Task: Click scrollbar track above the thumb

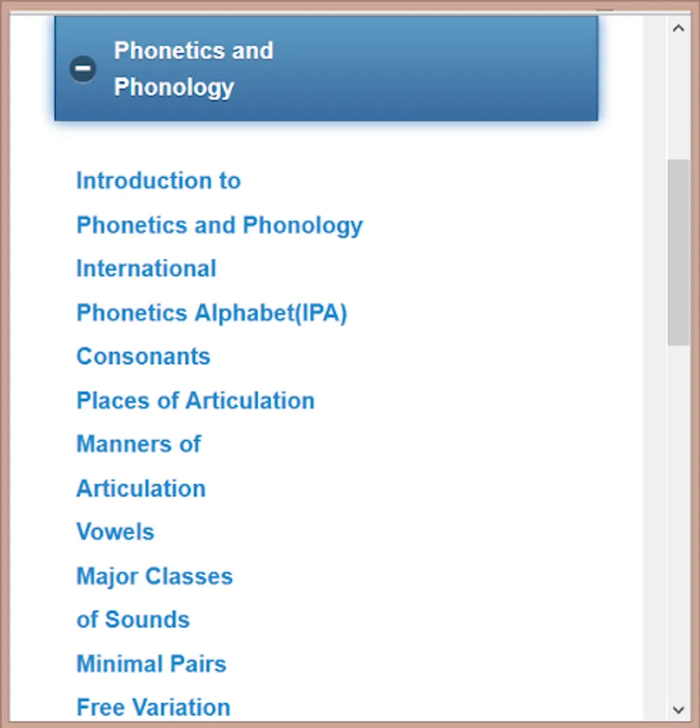Action: tap(678, 97)
